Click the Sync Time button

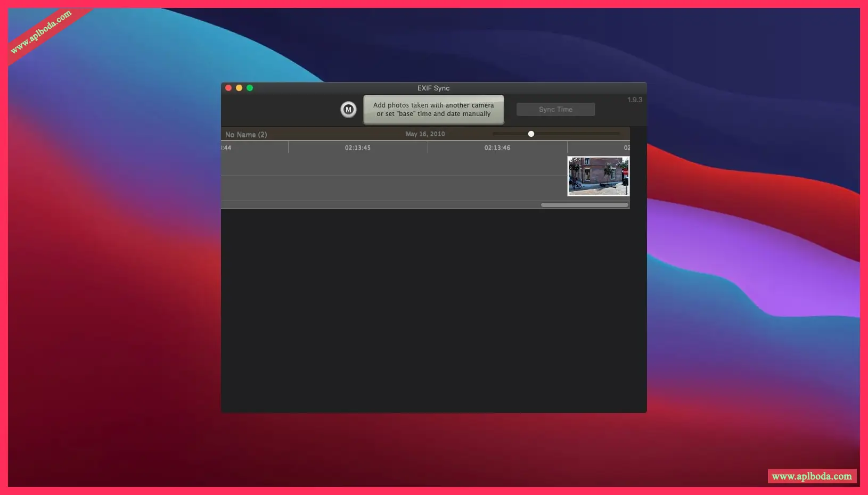point(555,110)
